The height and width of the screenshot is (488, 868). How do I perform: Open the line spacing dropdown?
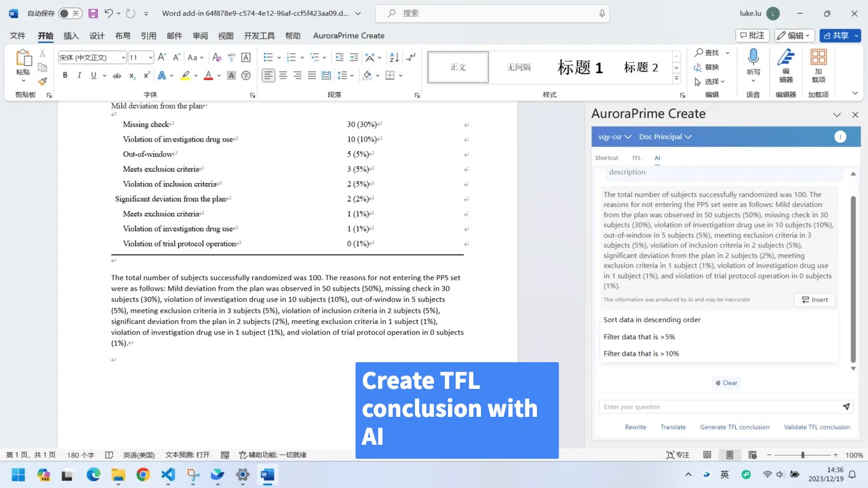point(346,76)
